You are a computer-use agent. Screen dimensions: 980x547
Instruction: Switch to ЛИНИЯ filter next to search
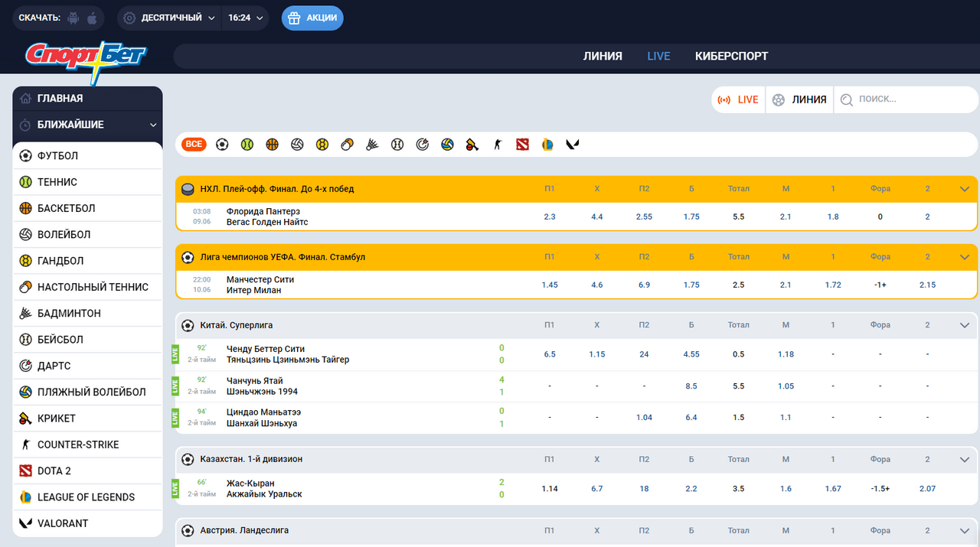799,99
